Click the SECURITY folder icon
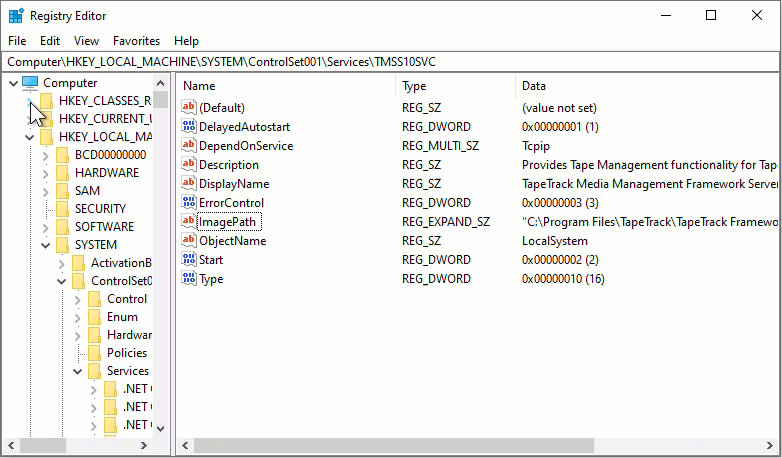Viewport: 782px width, 458px height. click(63, 209)
